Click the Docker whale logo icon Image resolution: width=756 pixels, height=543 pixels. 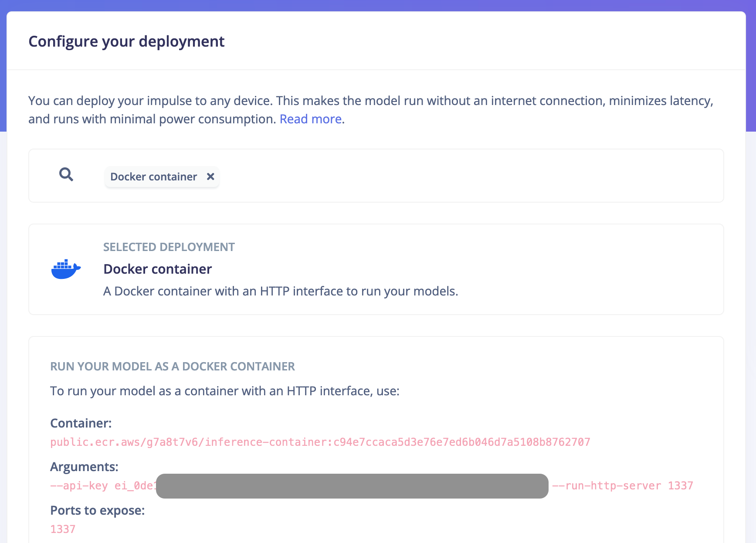66,269
